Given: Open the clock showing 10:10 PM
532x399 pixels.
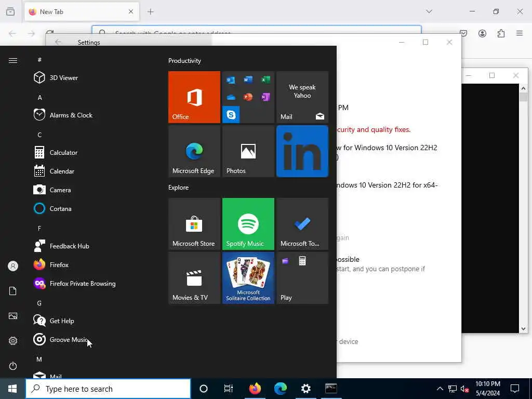Looking at the screenshot, I should coord(487,389).
